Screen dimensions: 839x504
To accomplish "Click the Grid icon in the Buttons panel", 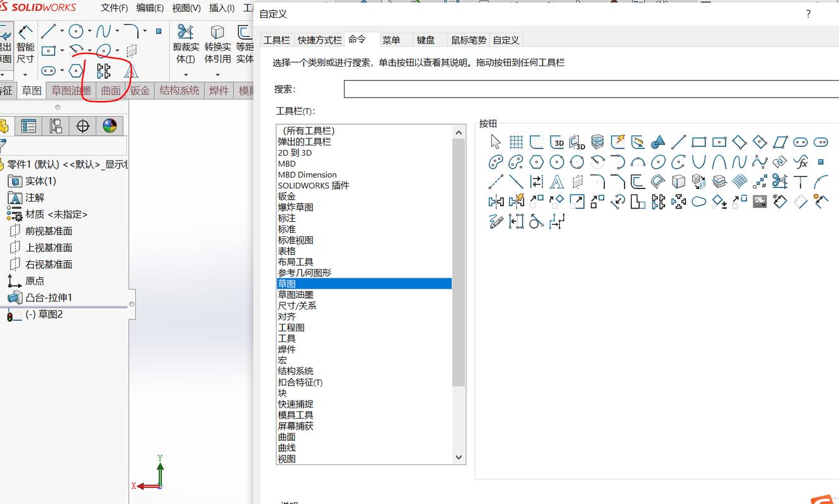I will [517, 140].
